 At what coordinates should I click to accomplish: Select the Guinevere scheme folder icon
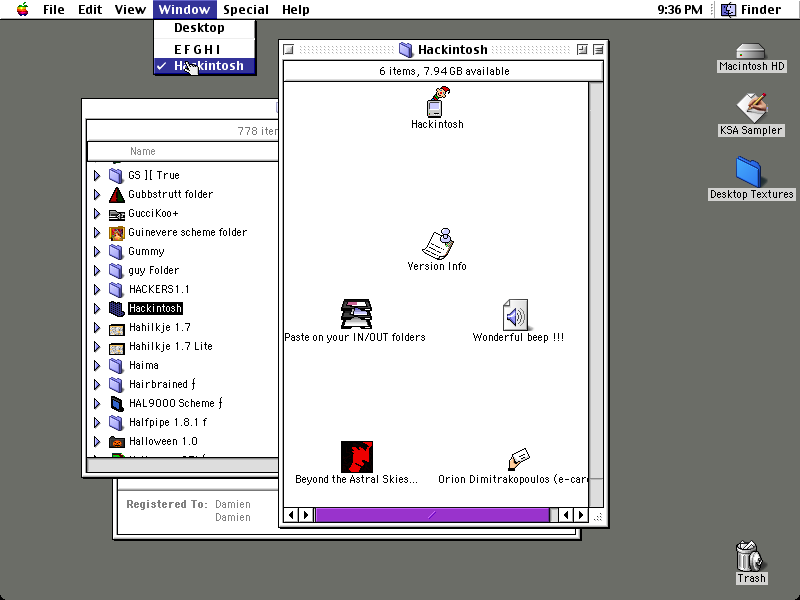pyautogui.click(x=117, y=233)
